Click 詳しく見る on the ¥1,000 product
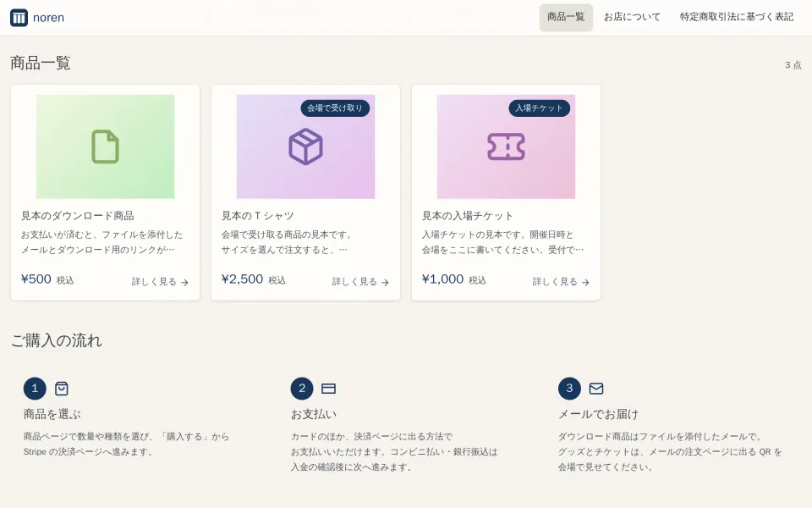Image resolution: width=812 pixels, height=508 pixels. pos(561,281)
